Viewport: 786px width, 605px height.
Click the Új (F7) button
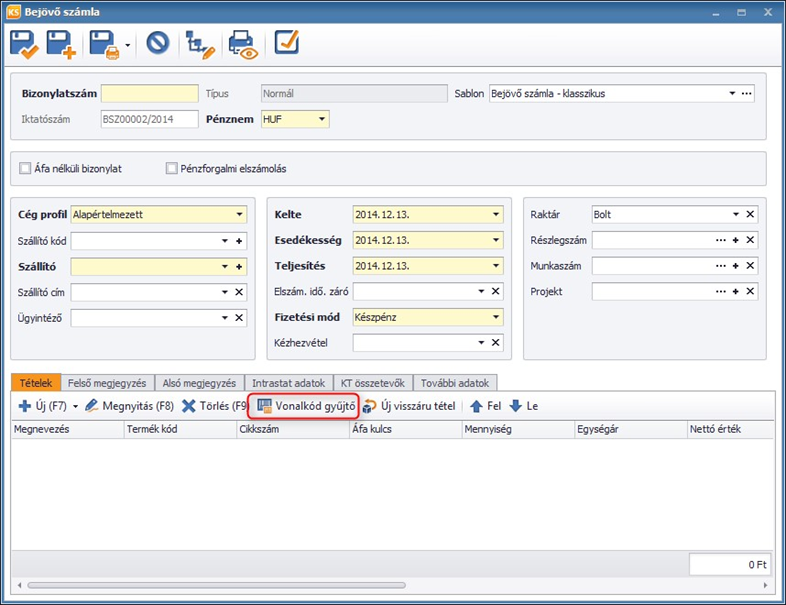pyautogui.click(x=43, y=406)
